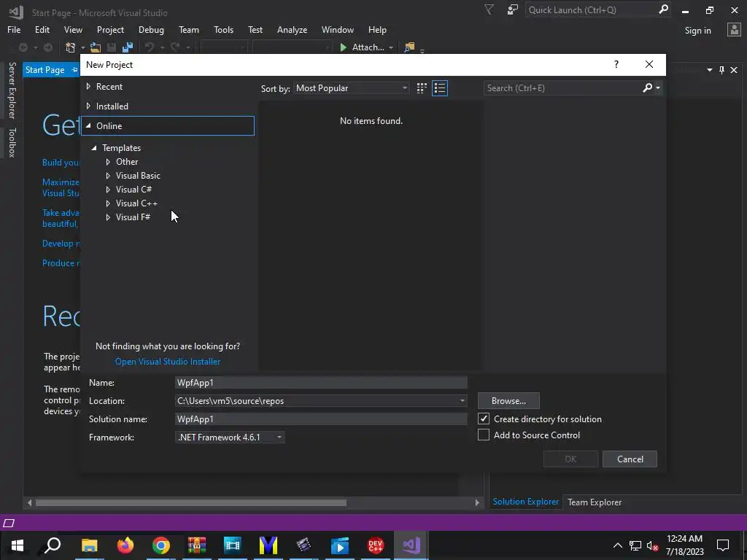Open the Attach button dropdown arrow
This screenshot has height=560, width=747.
click(x=391, y=47)
